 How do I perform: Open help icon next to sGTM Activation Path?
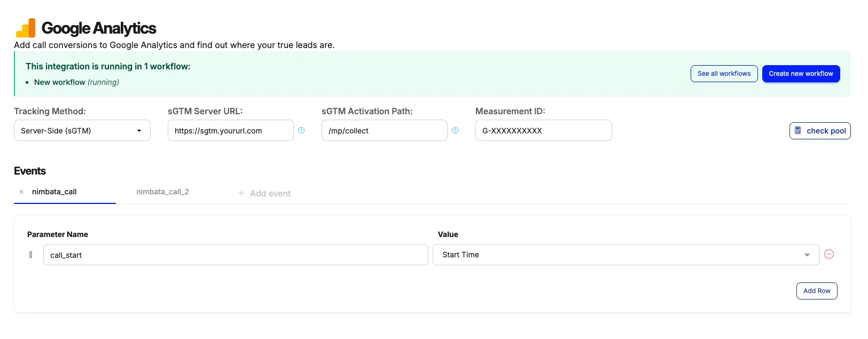455,130
